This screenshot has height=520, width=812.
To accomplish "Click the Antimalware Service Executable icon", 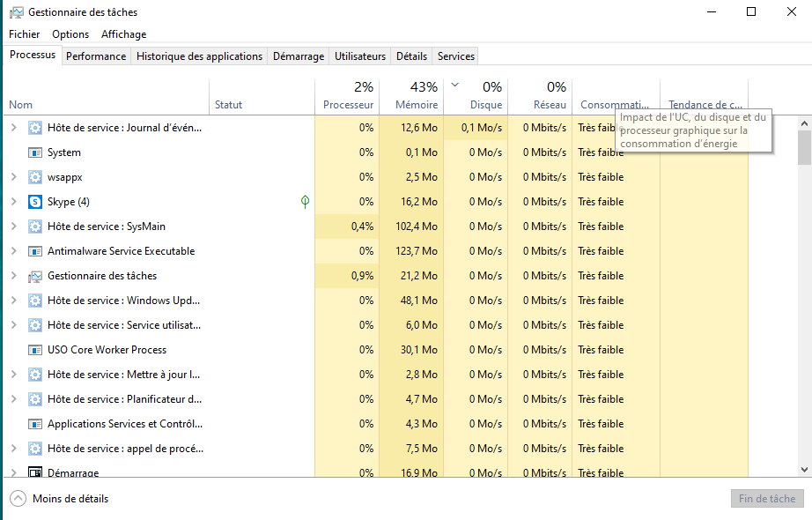I will point(35,251).
